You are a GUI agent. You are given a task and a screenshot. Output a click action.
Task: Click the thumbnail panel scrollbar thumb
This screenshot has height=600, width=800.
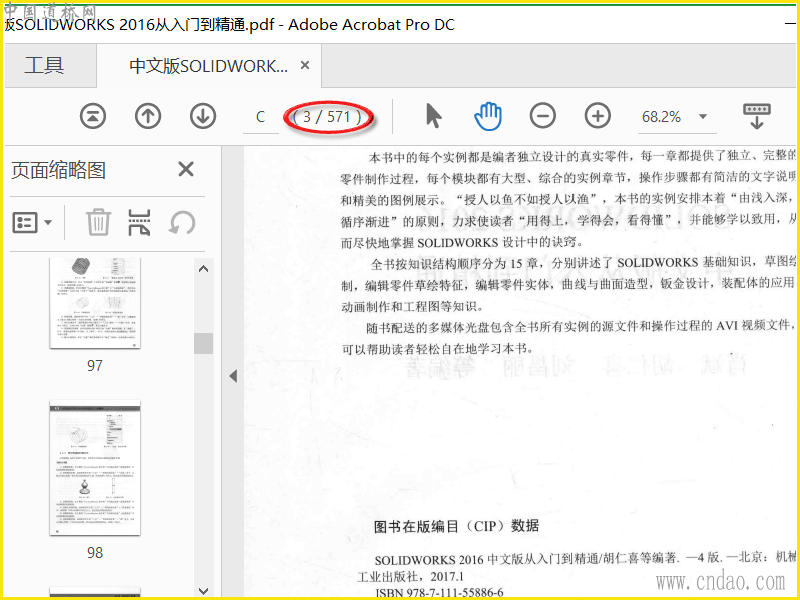pos(203,343)
